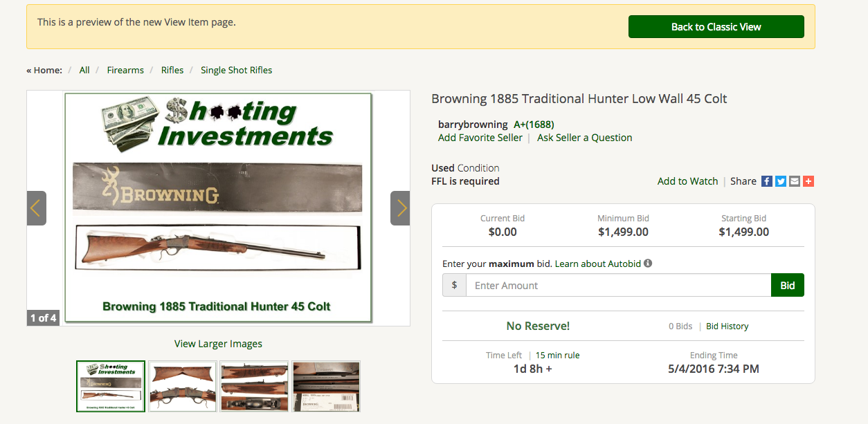This screenshot has height=424, width=868.
Task: Select second thumbnail rifle stock image
Action: (x=183, y=386)
